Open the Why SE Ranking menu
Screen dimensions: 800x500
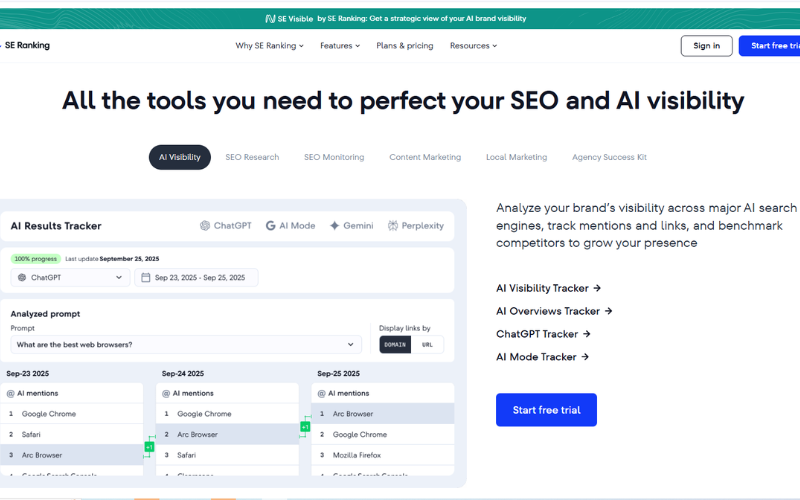[269, 46]
